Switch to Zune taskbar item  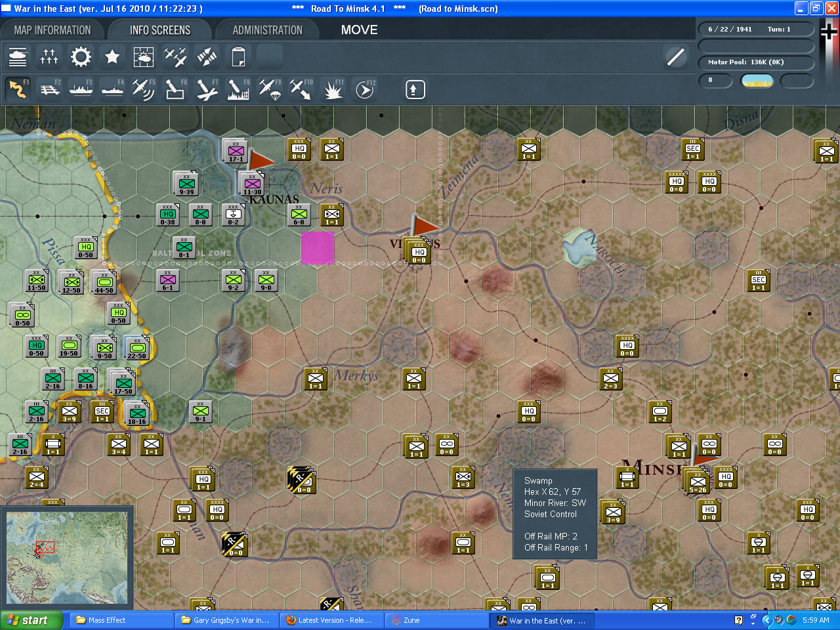click(x=437, y=620)
